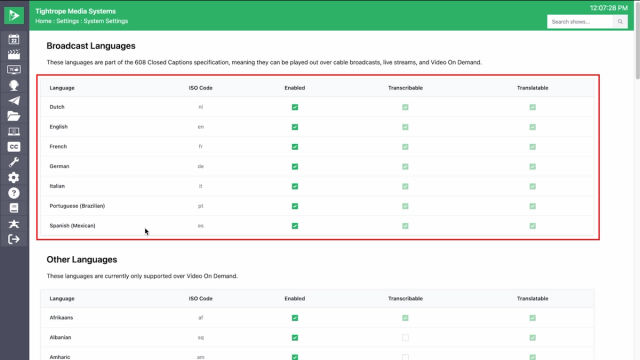Click the Other Languages Transcribable header

(405, 298)
